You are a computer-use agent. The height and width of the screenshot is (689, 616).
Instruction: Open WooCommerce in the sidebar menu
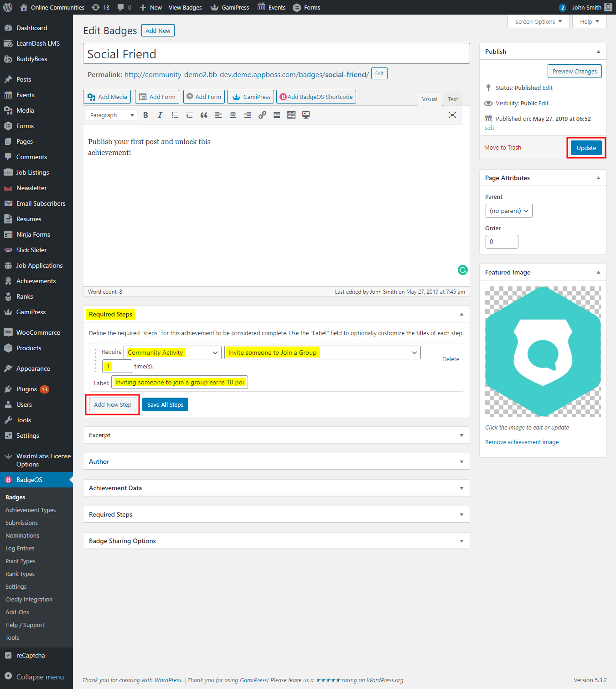tap(38, 332)
